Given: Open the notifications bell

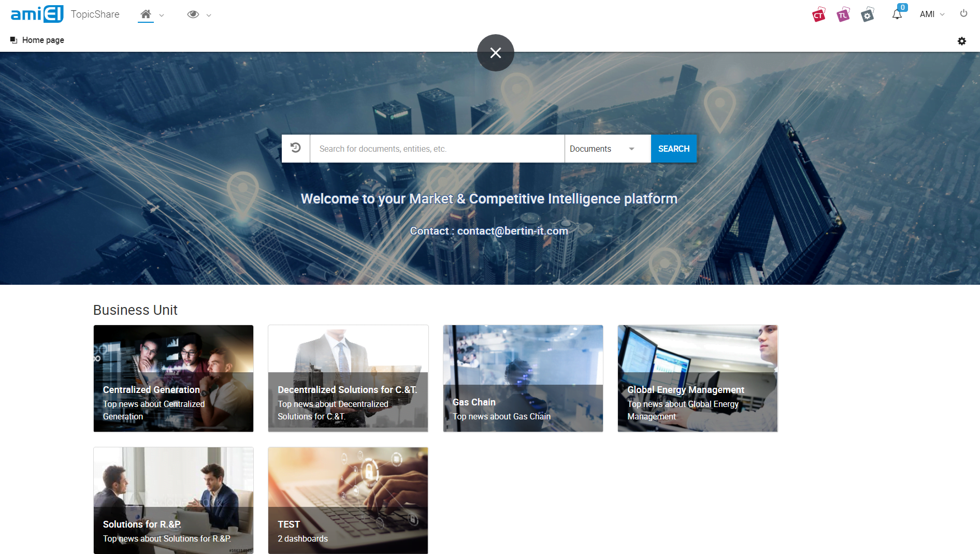Looking at the screenshot, I should click(x=898, y=14).
